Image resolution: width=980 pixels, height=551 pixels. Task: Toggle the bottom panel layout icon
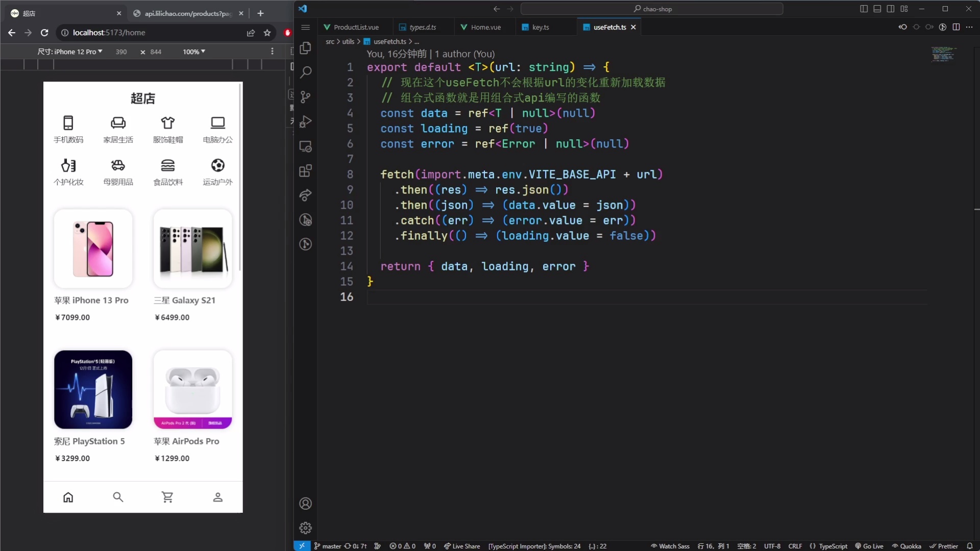click(x=877, y=9)
